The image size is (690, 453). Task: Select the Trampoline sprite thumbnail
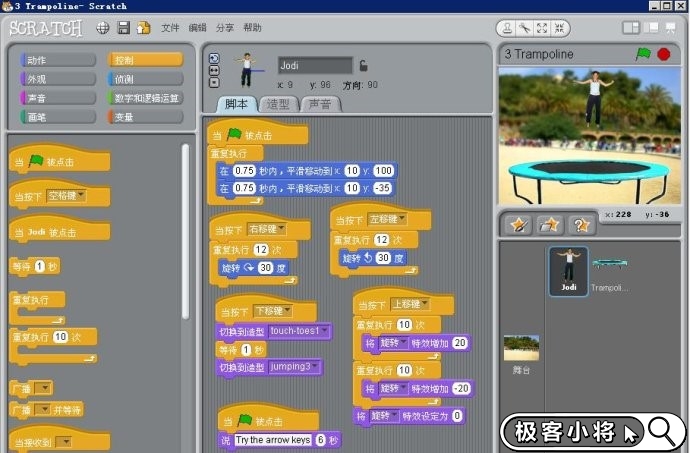point(610,270)
